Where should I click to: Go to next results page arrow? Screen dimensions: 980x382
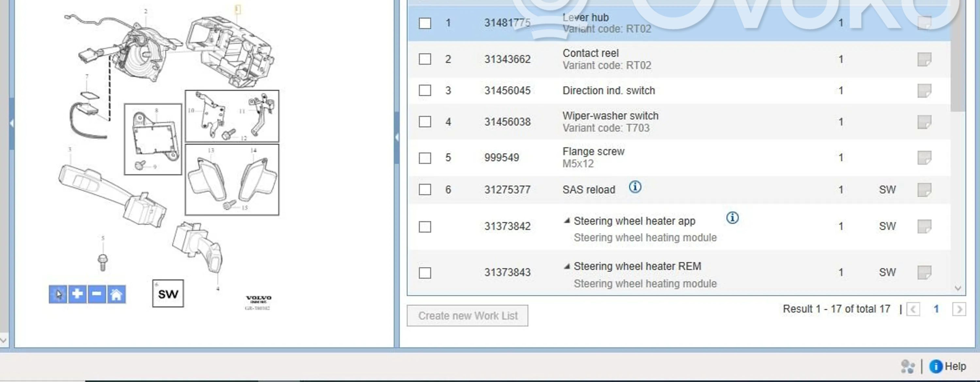pos(958,309)
